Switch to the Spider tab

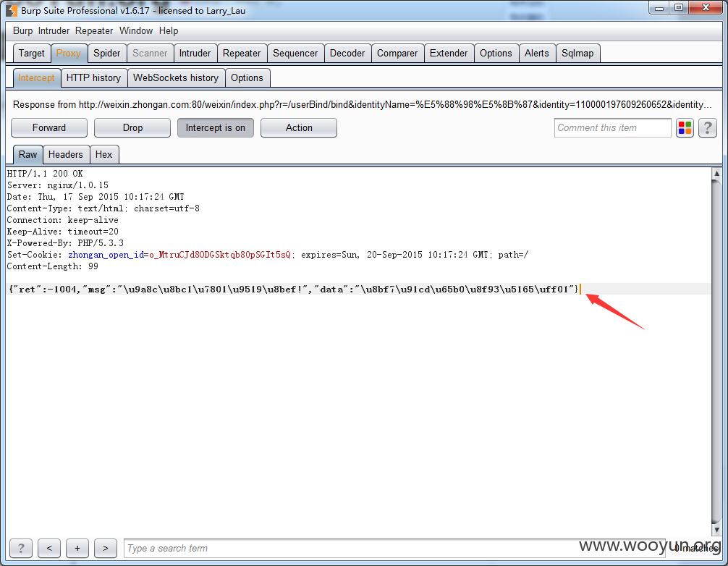(107, 53)
